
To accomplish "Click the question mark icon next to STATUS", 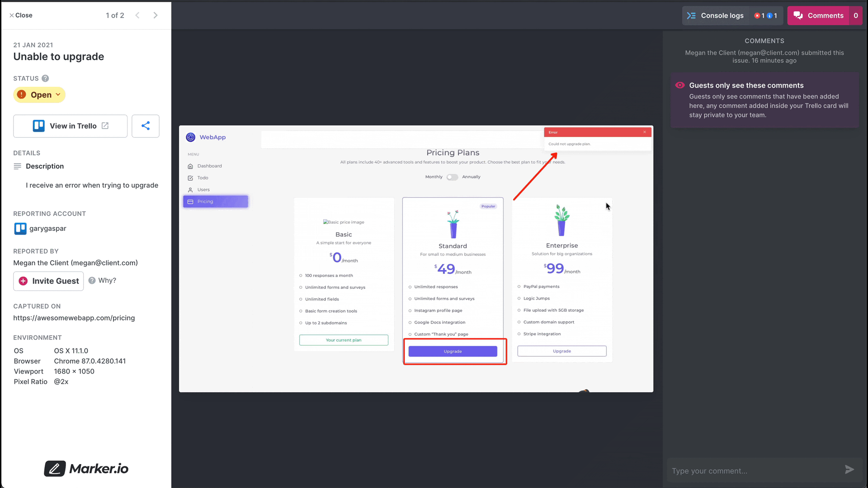I will click(45, 78).
